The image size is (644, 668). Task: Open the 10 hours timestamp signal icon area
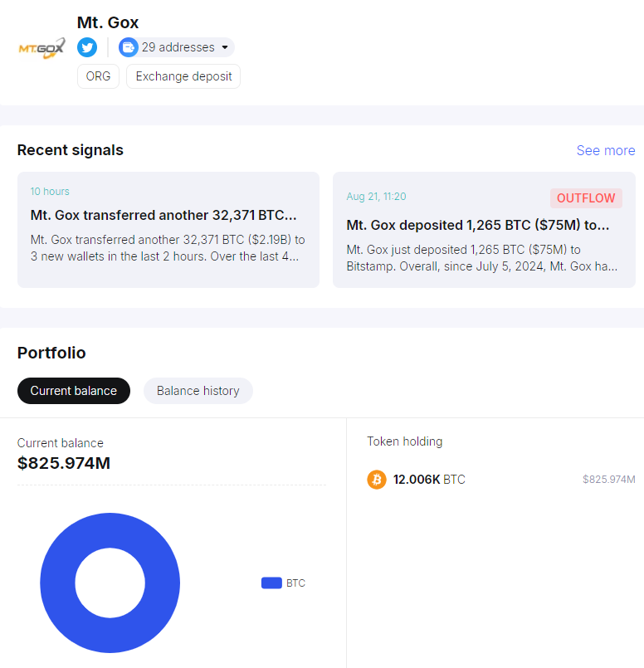pyautogui.click(x=50, y=191)
